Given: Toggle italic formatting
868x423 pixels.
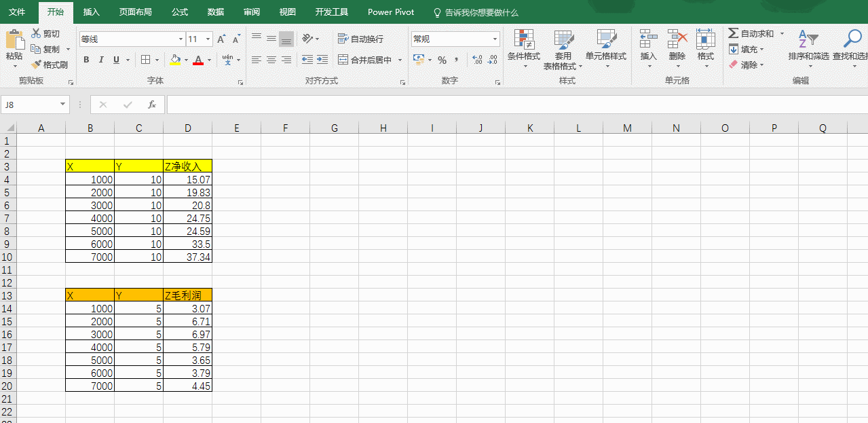Looking at the screenshot, I should pos(101,60).
